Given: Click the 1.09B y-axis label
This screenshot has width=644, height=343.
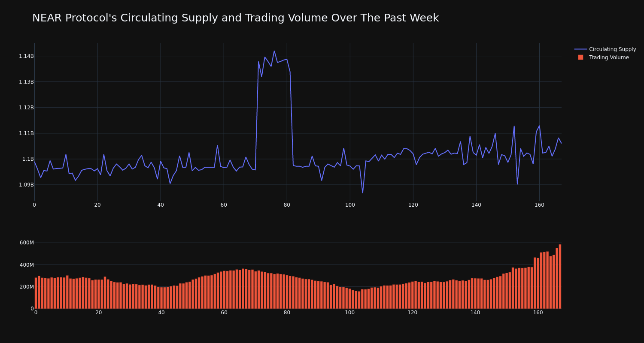Looking at the screenshot, I should click(x=26, y=185).
